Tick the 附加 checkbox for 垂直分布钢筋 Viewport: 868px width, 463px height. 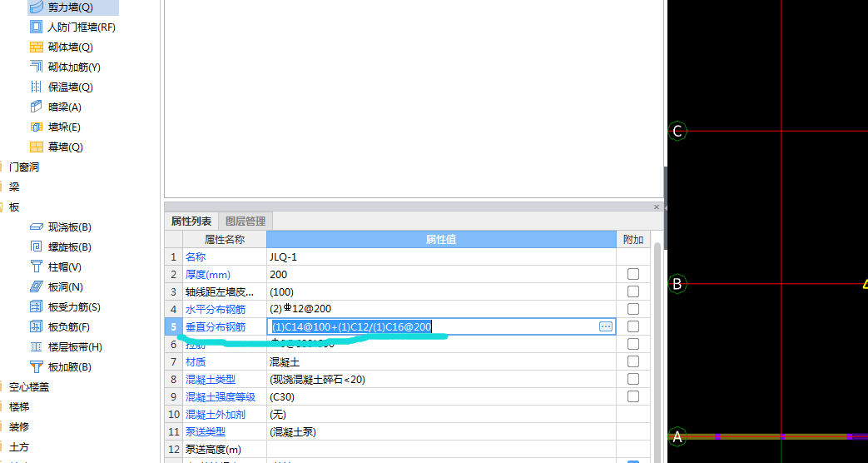click(x=632, y=326)
